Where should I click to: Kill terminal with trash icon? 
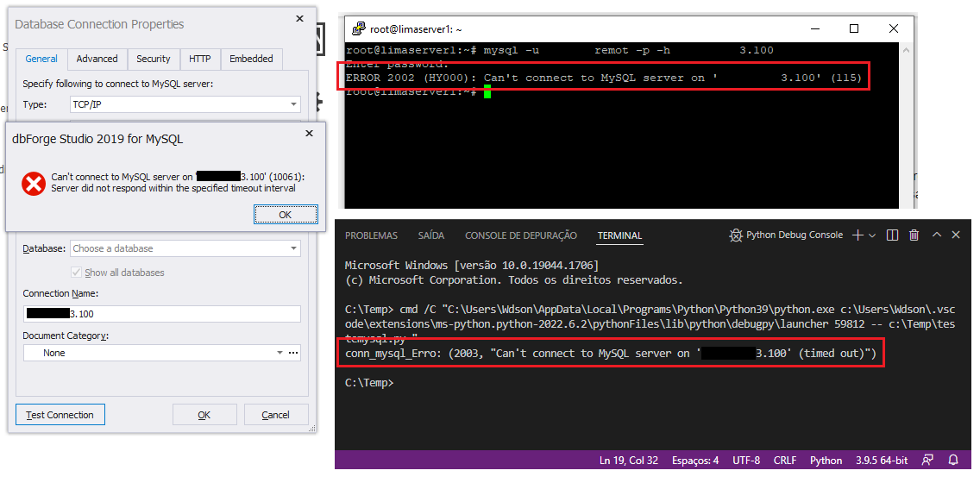click(914, 235)
